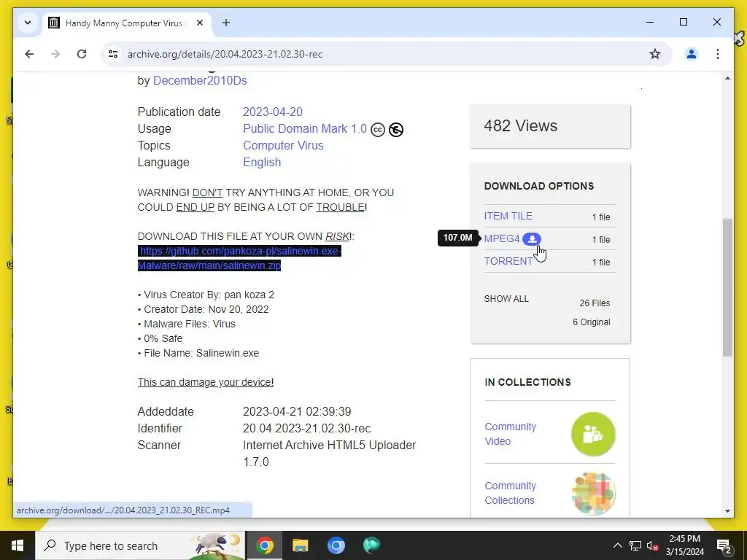Open the Windows Start menu
Screen dimensions: 747x560
click(18, 545)
